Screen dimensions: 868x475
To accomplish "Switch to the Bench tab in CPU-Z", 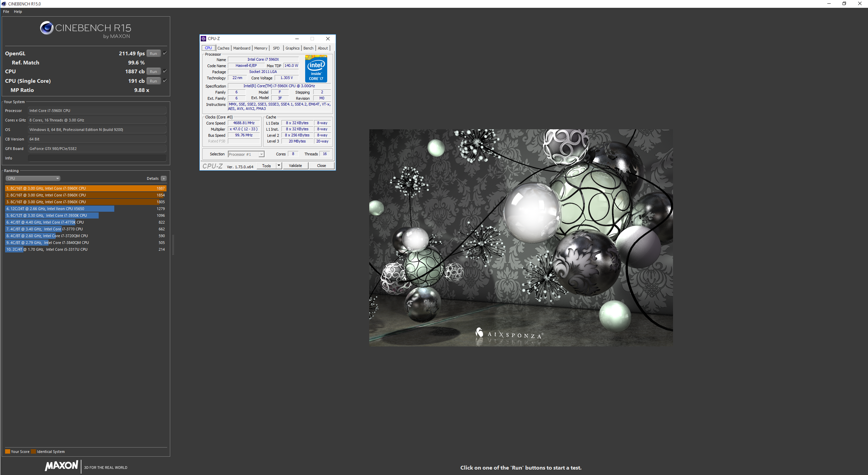I will (x=308, y=48).
